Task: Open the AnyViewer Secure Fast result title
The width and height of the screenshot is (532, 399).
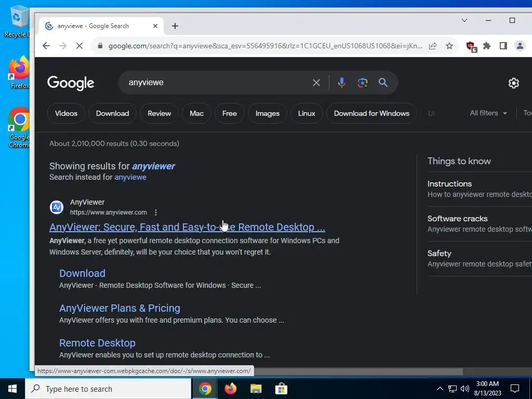Action: (x=187, y=227)
